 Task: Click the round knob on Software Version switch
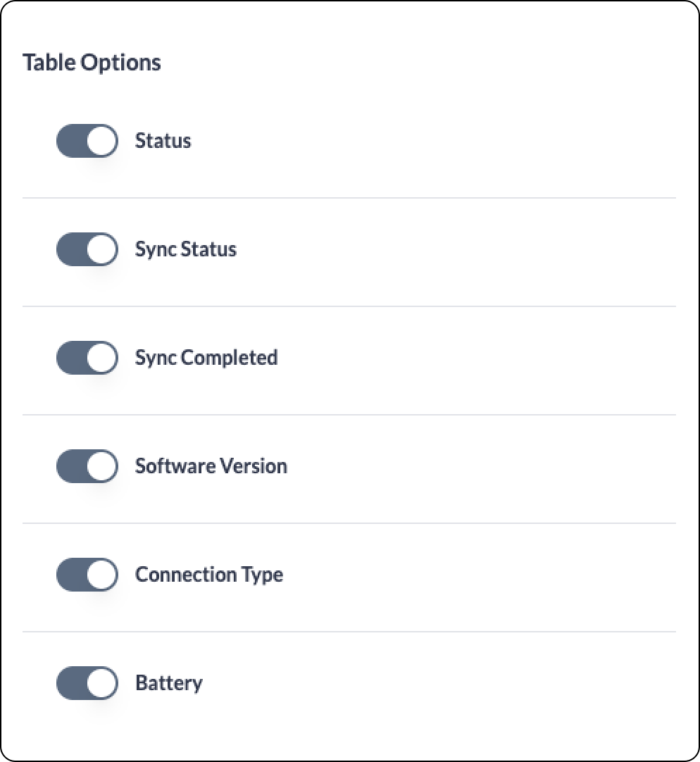102,466
